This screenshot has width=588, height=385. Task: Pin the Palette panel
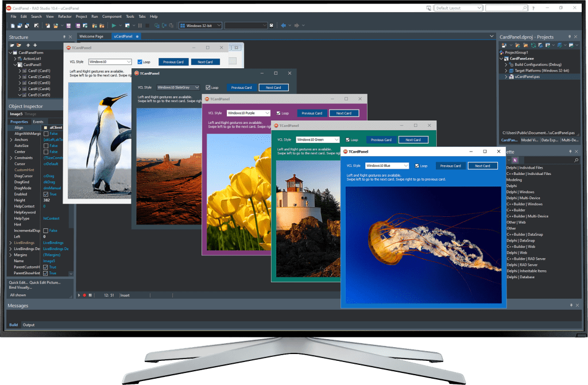click(x=570, y=151)
